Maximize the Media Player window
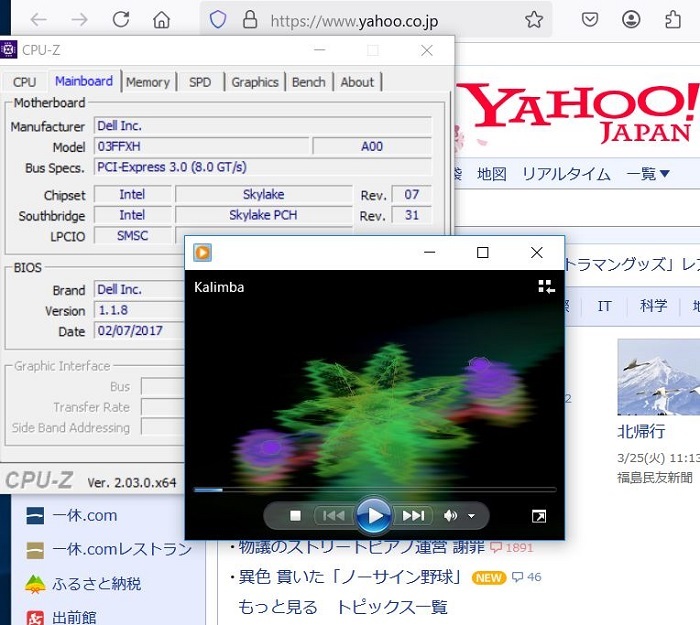Screen dimensions: 700x625 (483, 252)
